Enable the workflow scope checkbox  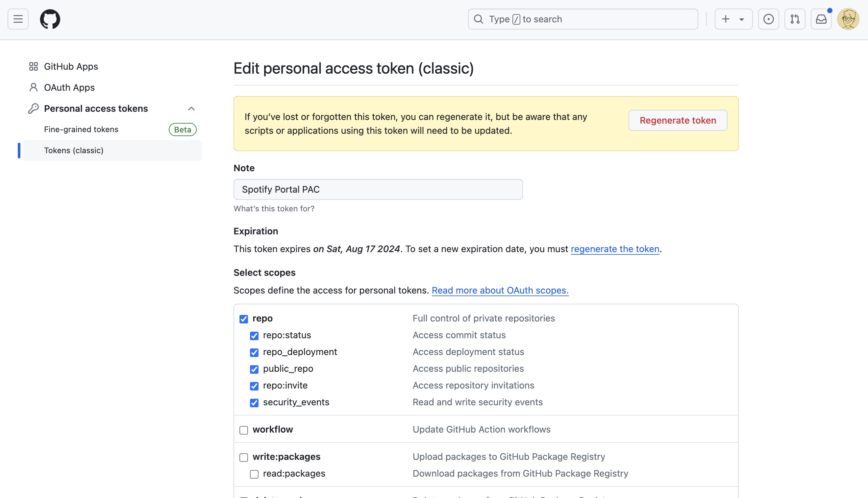click(244, 430)
